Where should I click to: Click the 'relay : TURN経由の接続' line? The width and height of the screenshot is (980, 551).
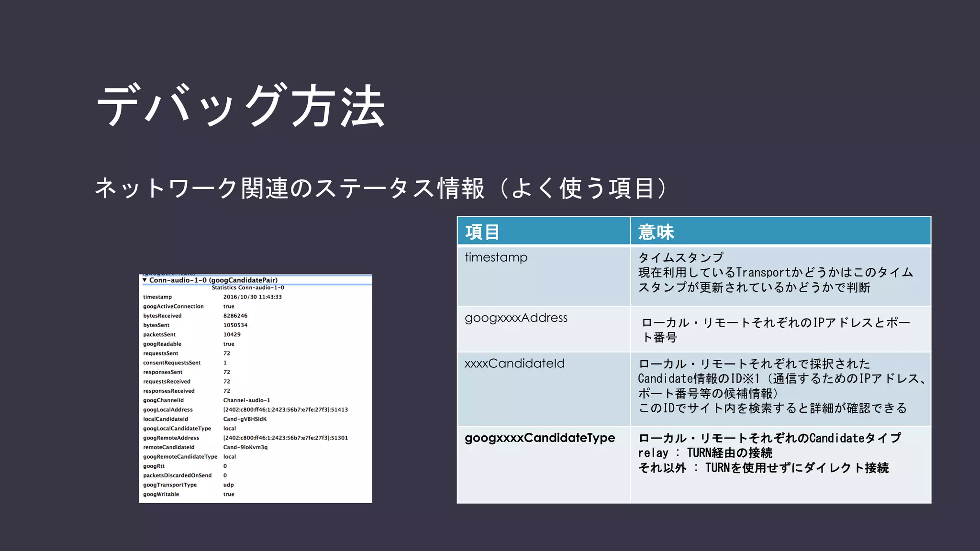point(705,453)
